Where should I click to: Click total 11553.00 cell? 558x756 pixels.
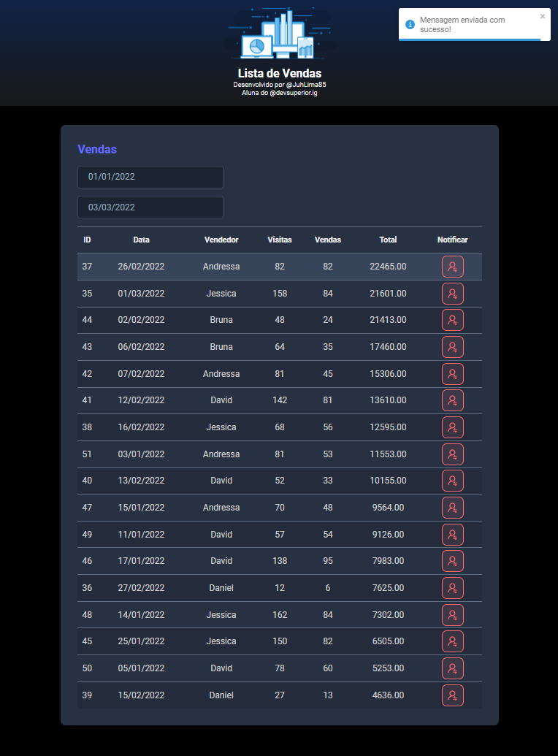(389, 454)
